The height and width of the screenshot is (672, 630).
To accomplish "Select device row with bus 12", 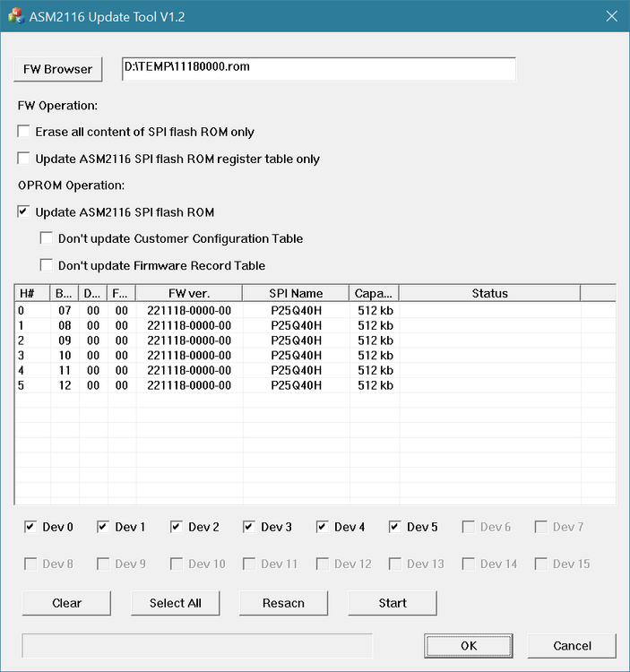I will coord(315,385).
